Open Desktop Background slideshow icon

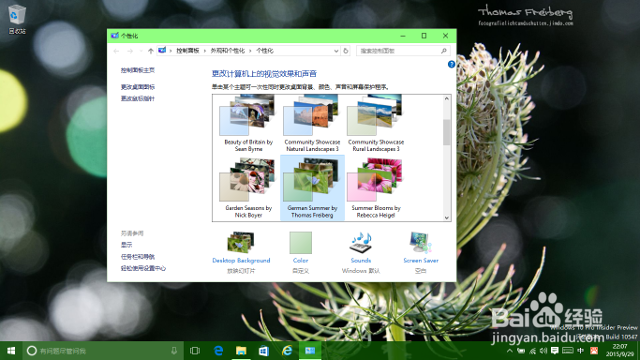pyautogui.click(x=241, y=242)
